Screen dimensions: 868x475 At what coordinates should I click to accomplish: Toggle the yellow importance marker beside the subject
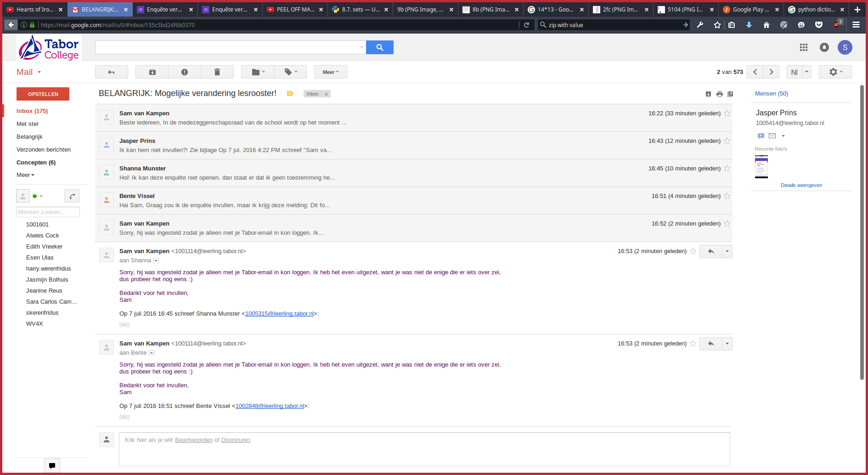[x=290, y=94]
